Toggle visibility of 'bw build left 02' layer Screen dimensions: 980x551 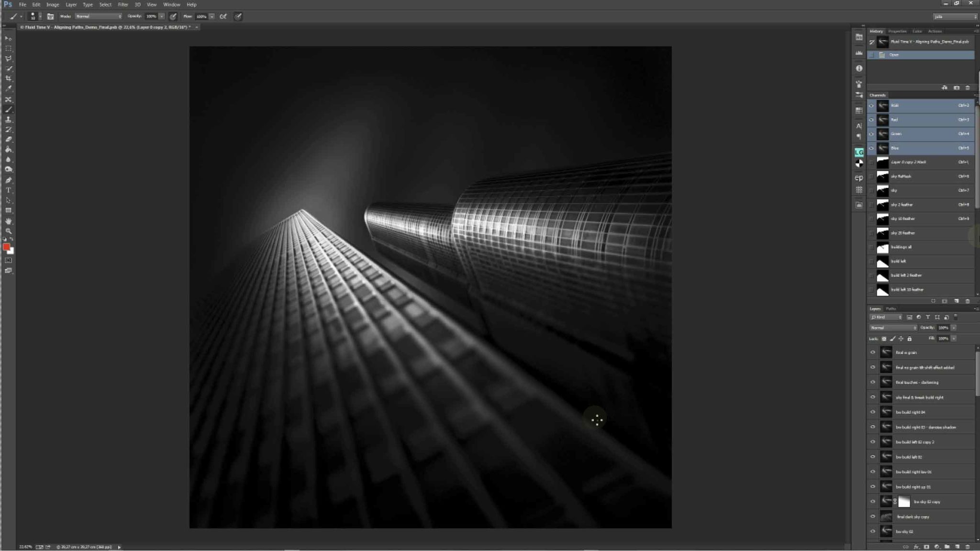tap(872, 457)
